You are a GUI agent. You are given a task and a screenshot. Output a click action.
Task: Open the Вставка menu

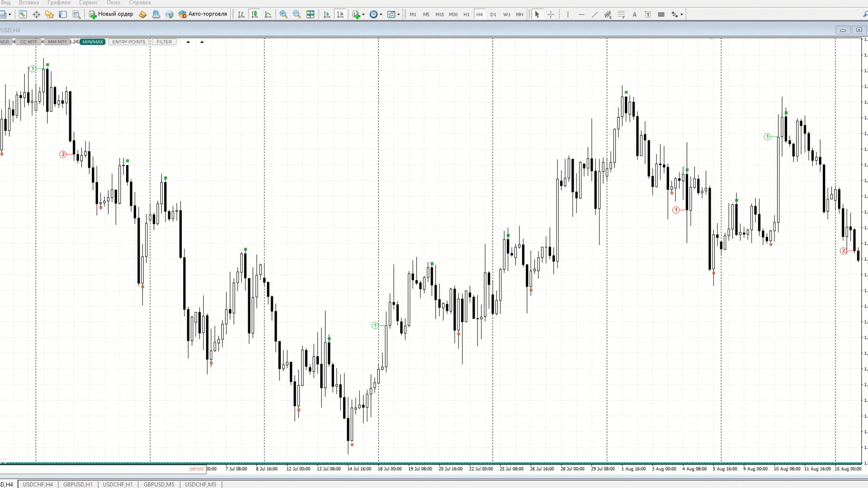[x=29, y=3]
